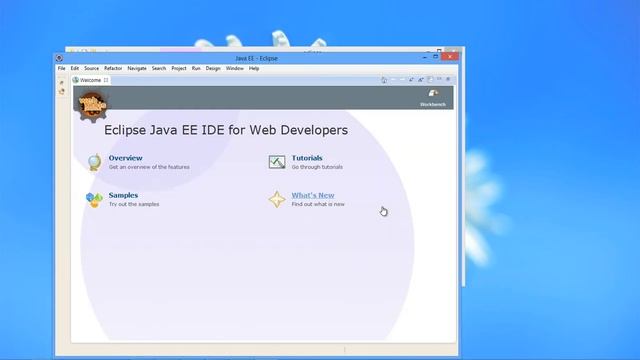Close the Welcome tab
Image resolution: width=640 pixels, height=360 pixels.
[106, 80]
